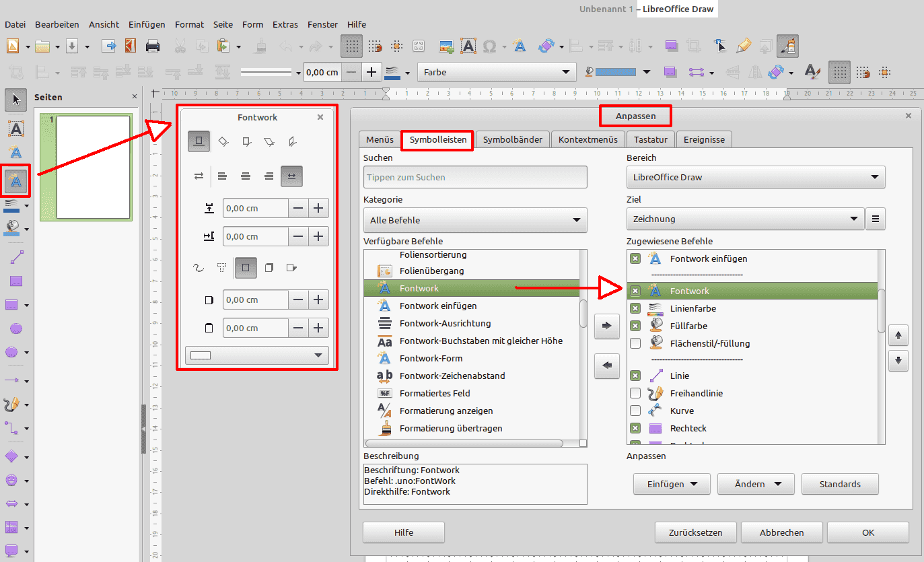
Task: Open the shadow color dropdown in Fontwork panel
Action: coord(256,355)
